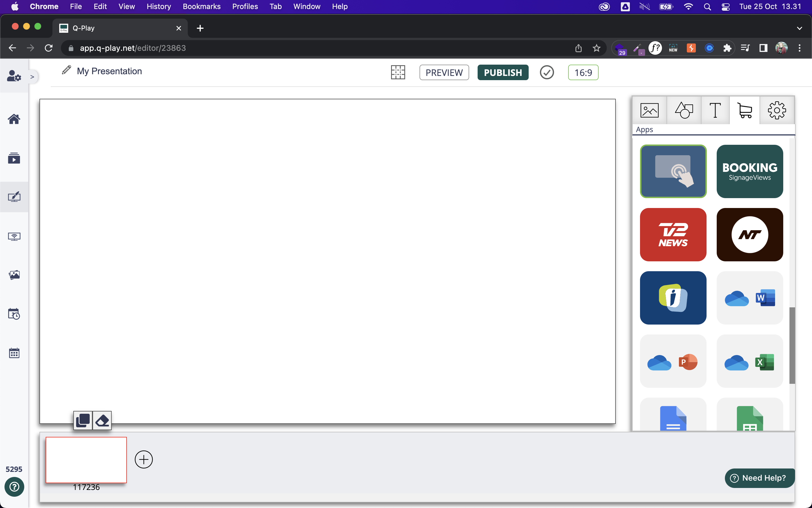
Task: Open Chrome three-dot menu
Action: 800,48
